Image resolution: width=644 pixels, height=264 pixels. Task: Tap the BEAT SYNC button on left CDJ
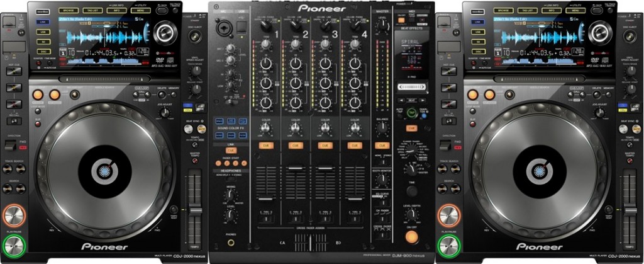[x=189, y=129]
